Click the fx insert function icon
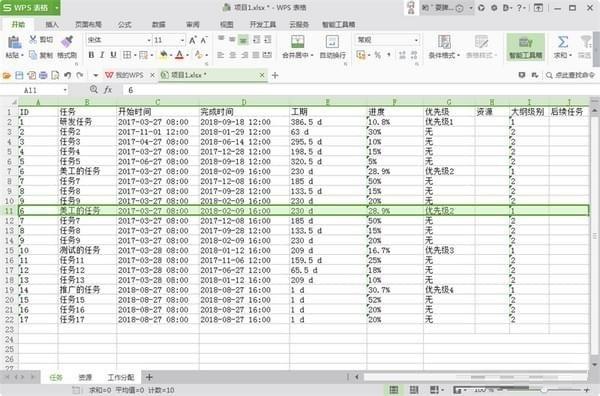The width and height of the screenshot is (600, 396). pos(108,90)
